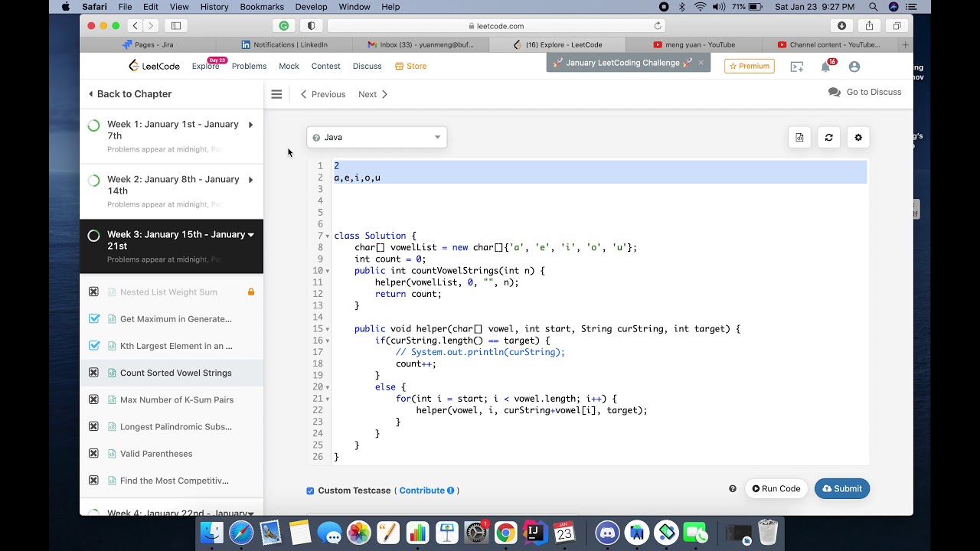980x551 pixels.
Task: Open the Java language dropdown
Action: point(377,138)
